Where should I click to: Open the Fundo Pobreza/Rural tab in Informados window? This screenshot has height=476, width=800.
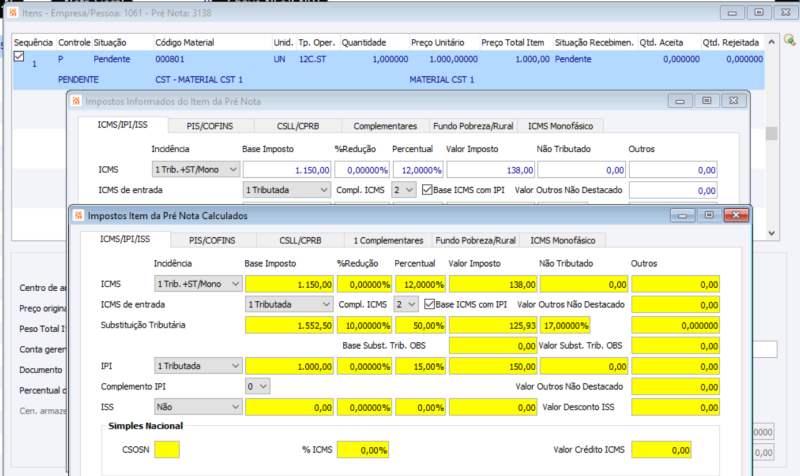473,126
